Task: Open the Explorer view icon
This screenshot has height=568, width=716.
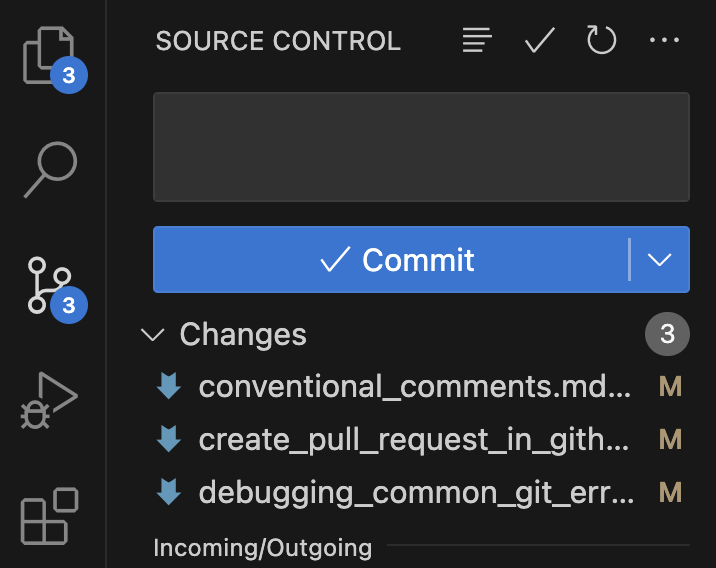Action: click(50, 56)
